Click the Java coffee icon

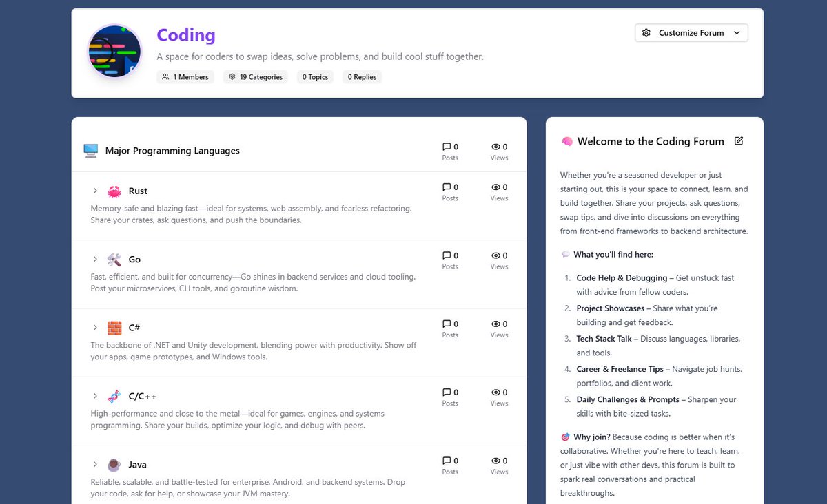[x=113, y=464]
